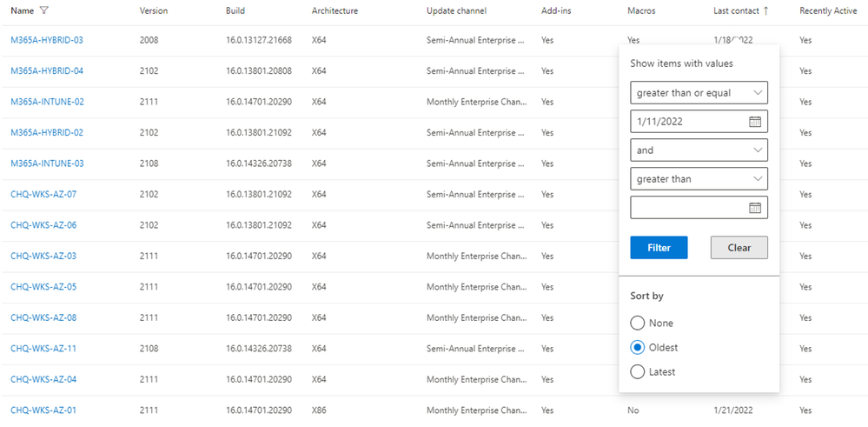Click X64 architecture in CHQ-WKS-AZ-05 row
This screenshot has width=868, height=427.
click(x=319, y=287)
